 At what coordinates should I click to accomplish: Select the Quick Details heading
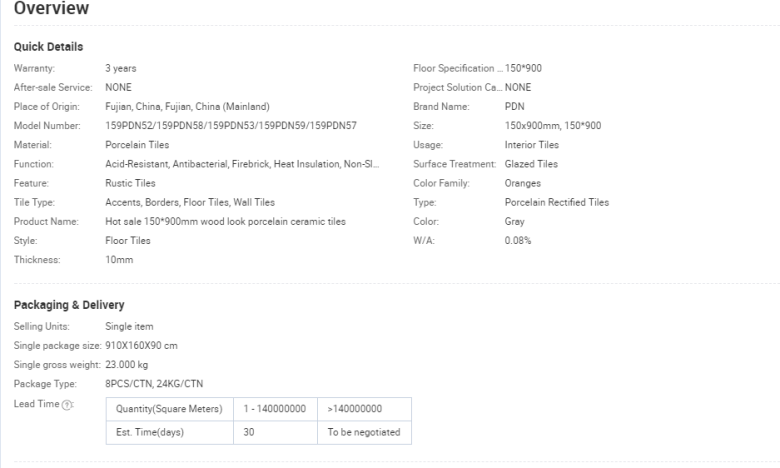point(48,48)
